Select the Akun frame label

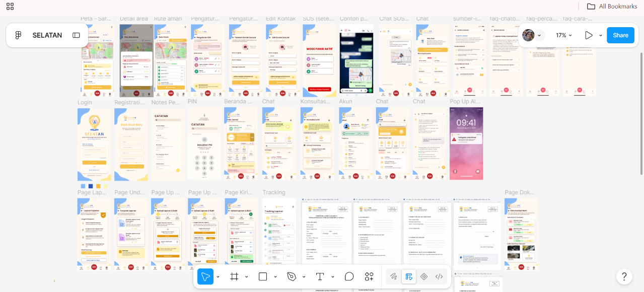[345, 102]
